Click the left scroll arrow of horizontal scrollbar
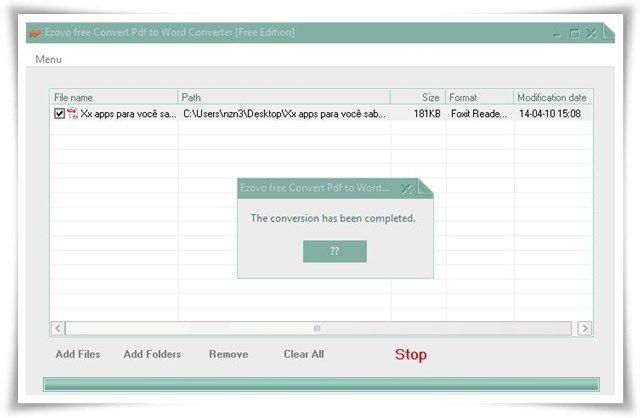Viewport: 640px width, 418px height. click(x=58, y=328)
